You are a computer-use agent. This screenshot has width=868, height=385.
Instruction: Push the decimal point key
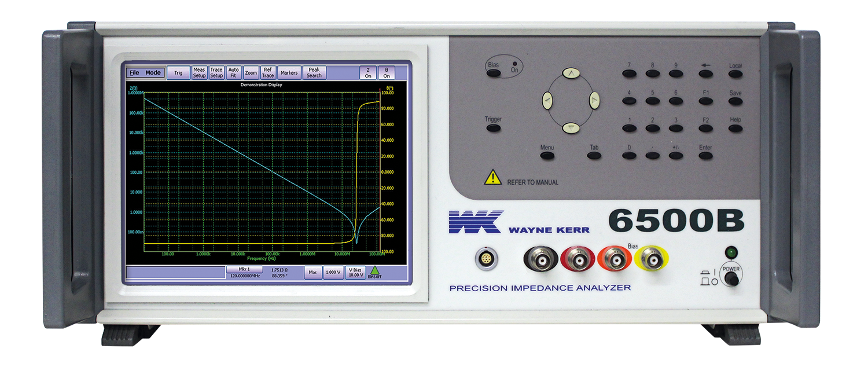point(653,155)
